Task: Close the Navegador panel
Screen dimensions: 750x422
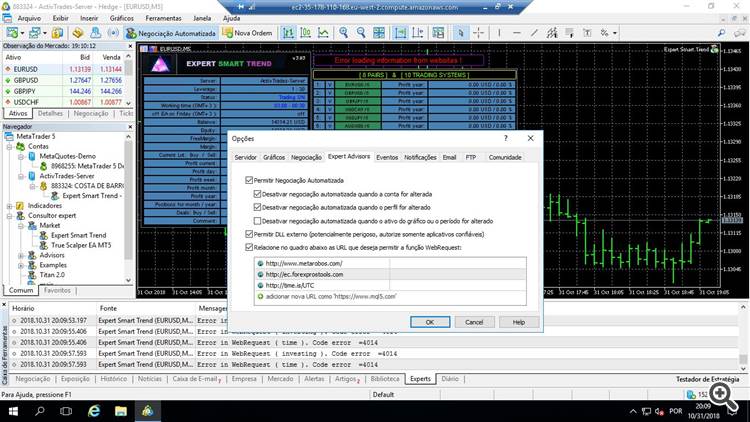Action: pos(129,127)
